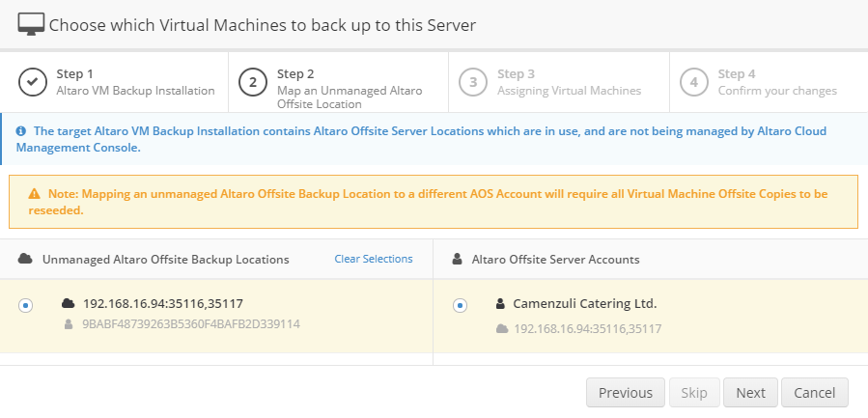Click the monitor icon in the dialog title

(31, 24)
